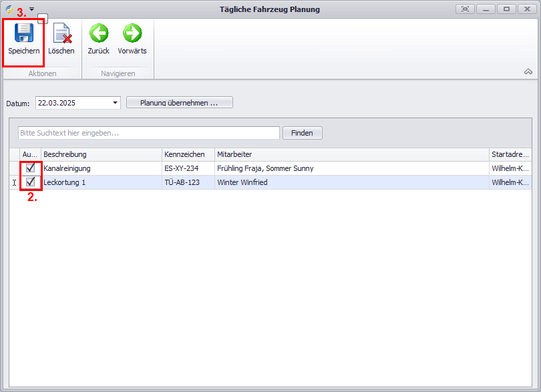The width and height of the screenshot is (541, 392).
Task: Click the Mitarbeiter column header
Action: coord(351,154)
